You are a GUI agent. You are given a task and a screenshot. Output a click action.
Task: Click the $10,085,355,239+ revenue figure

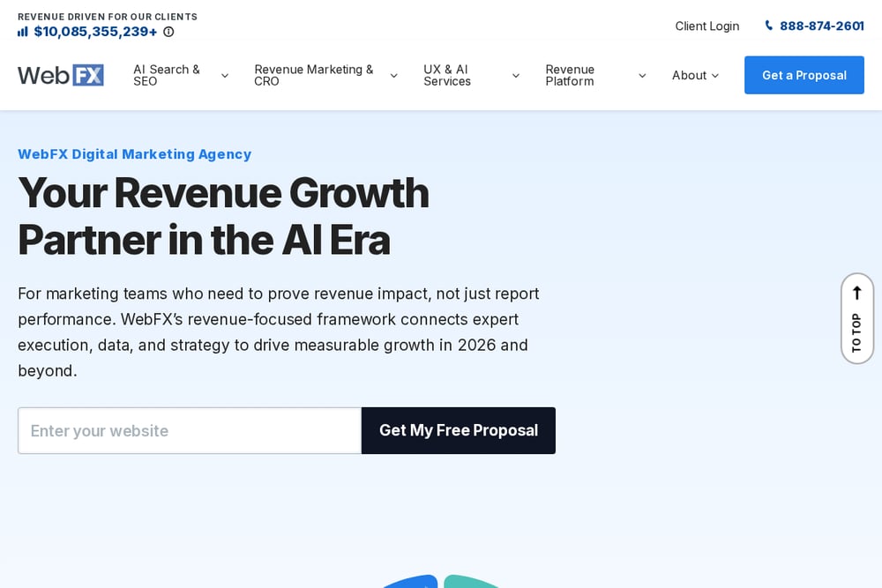95,32
